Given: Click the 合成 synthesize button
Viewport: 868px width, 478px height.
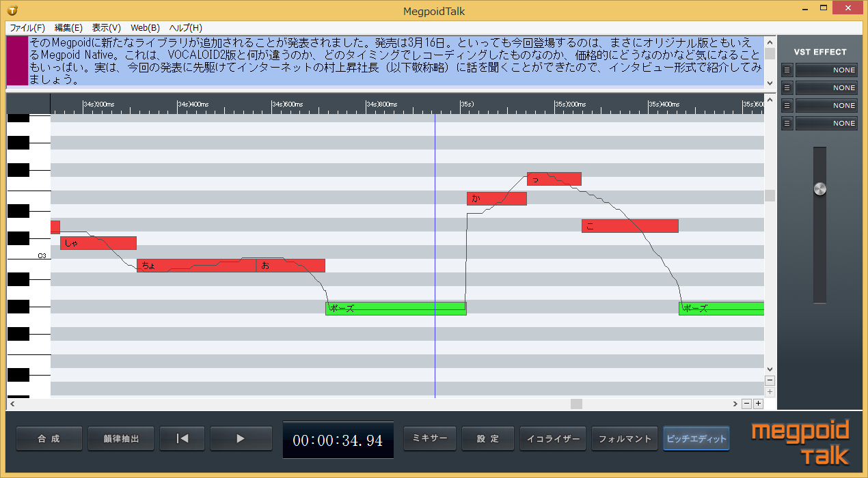Looking at the screenshot, I should (49, 438).
